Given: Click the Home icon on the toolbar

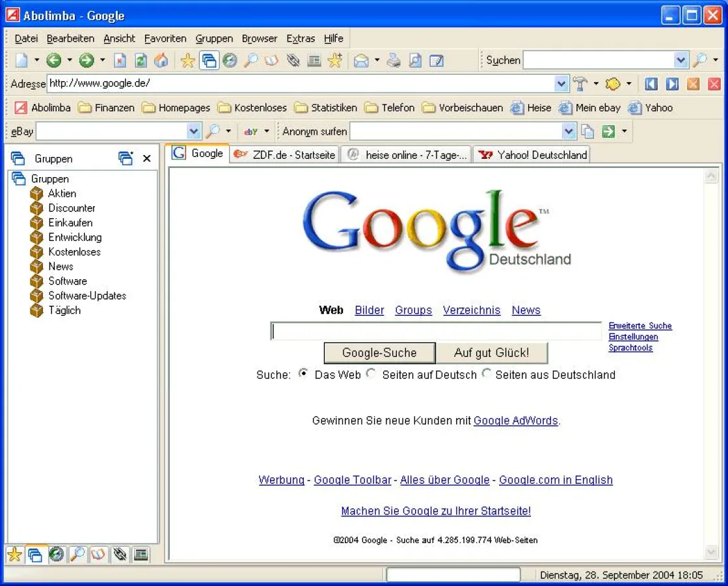Looking at the screenshot, I should [x=160, y=60].
